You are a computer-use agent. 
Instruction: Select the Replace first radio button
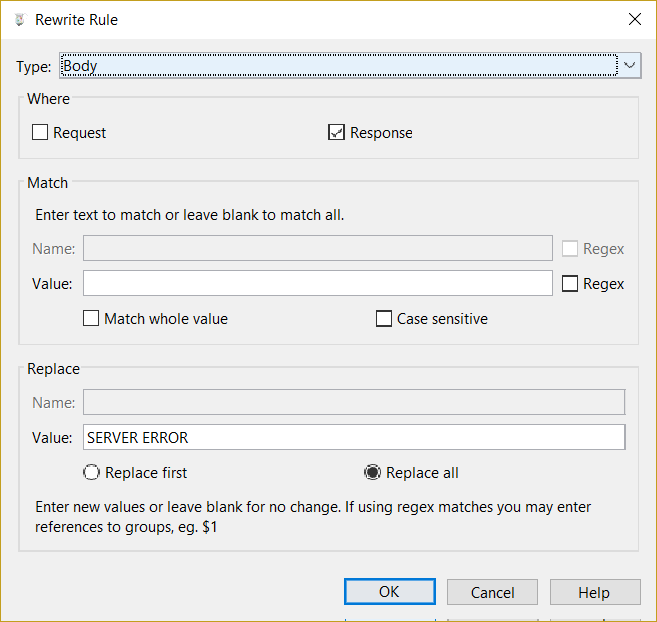click(x=92, y=473)
